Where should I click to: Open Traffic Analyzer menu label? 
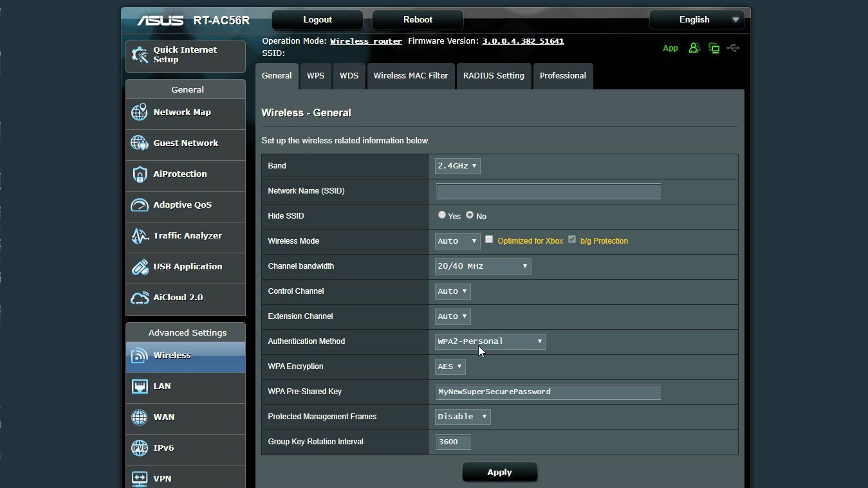click(187, 236)
